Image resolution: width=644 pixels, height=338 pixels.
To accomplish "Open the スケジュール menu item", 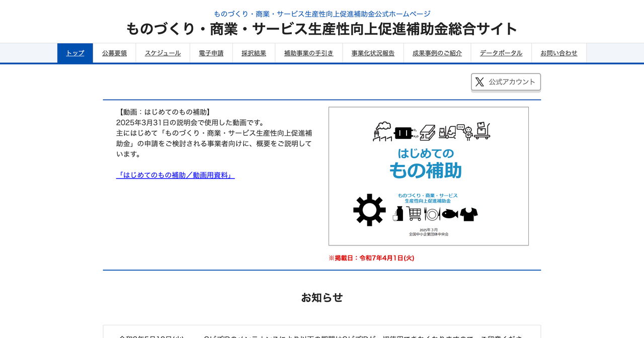I will point(163,53).
